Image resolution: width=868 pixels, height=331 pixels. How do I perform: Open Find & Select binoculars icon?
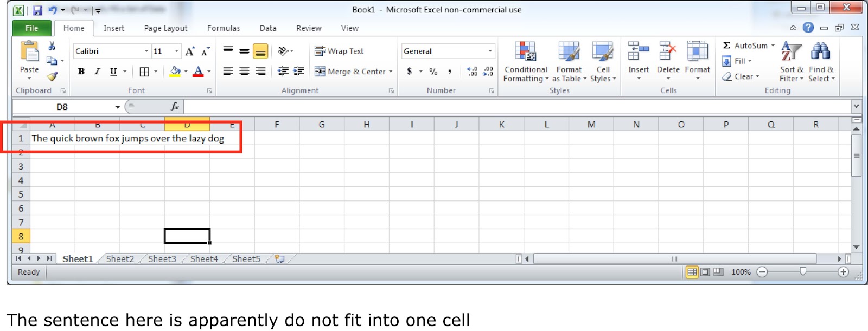820,51
